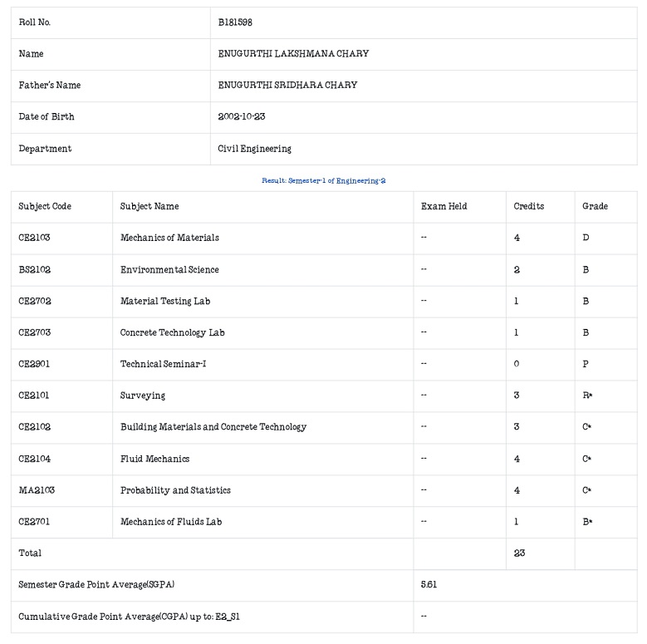Click the Exam Held column header
This screenshot has width=647, height=644.
point(444,206)
